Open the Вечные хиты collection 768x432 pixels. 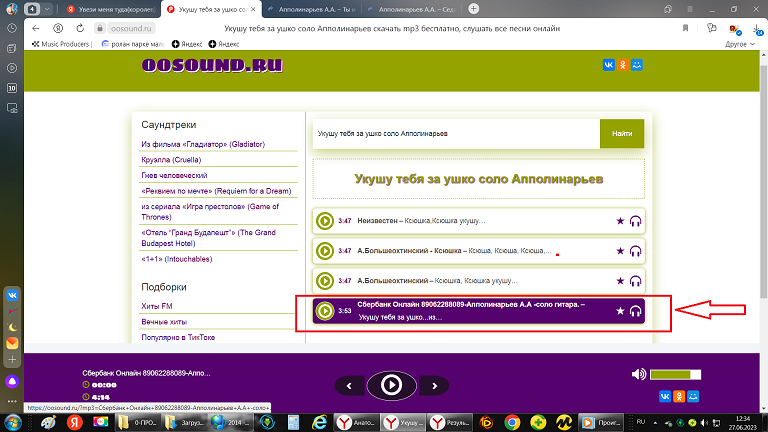[x=164, y=322]
